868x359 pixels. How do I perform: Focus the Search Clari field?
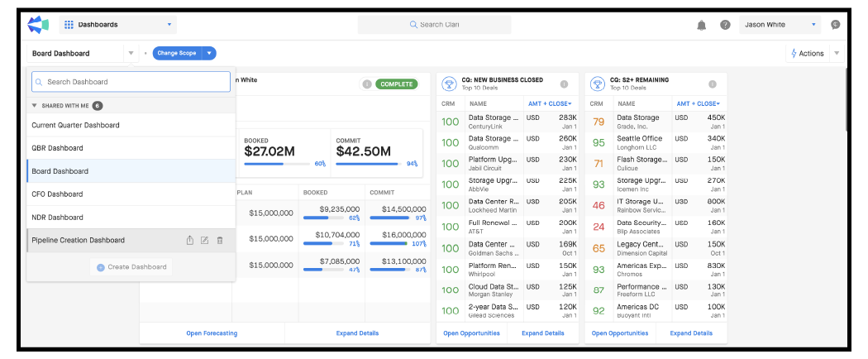(x=434, y=24)
